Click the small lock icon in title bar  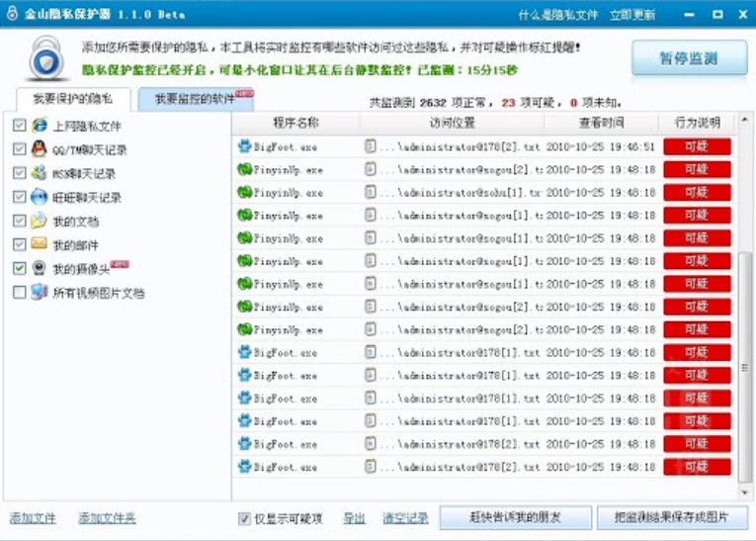tap(12, 13)
